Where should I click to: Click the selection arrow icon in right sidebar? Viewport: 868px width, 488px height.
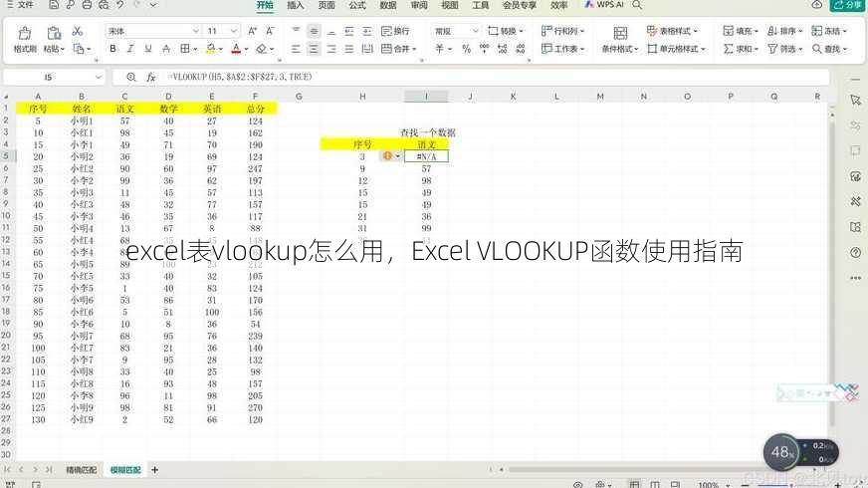pos(855,101)
